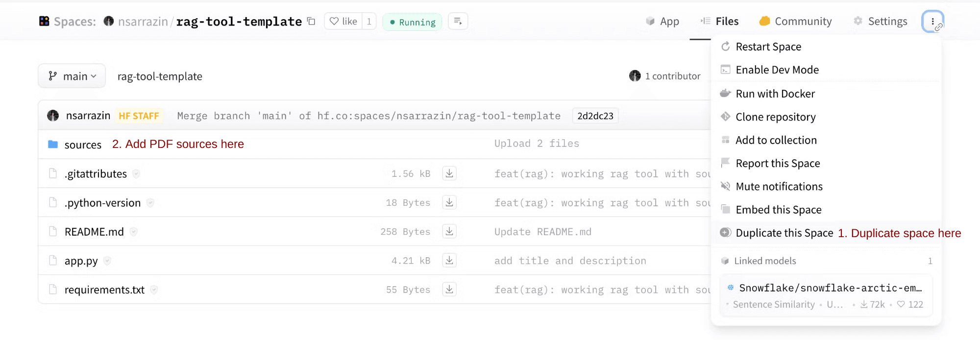The height and width of the screenshot is (340, 980).
Task: Download the .gitattributes file
Action: [x=449, y=173]
